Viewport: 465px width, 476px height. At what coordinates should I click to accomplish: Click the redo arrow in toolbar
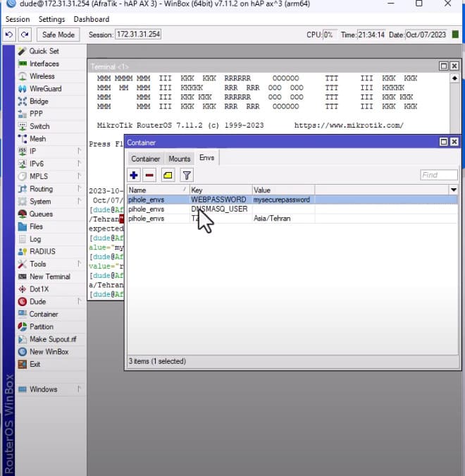[25, 35]
